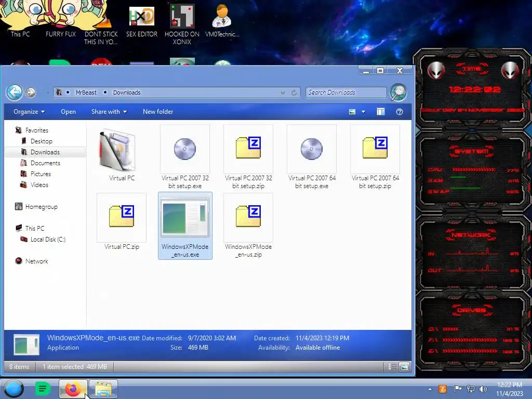
Task: Click the File Explorer taskbar button
Action: pos(103,389)
